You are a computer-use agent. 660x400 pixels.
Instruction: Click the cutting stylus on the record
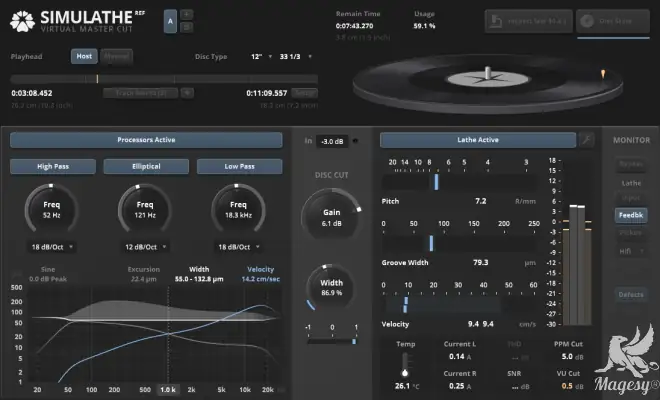(x=603, y=75)
